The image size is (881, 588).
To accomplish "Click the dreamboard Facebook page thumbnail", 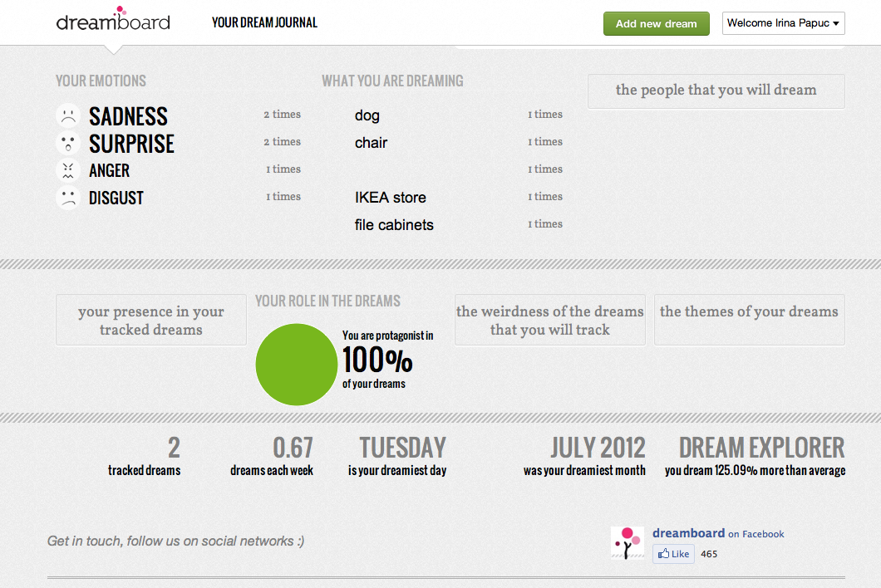I will point(628,542).
